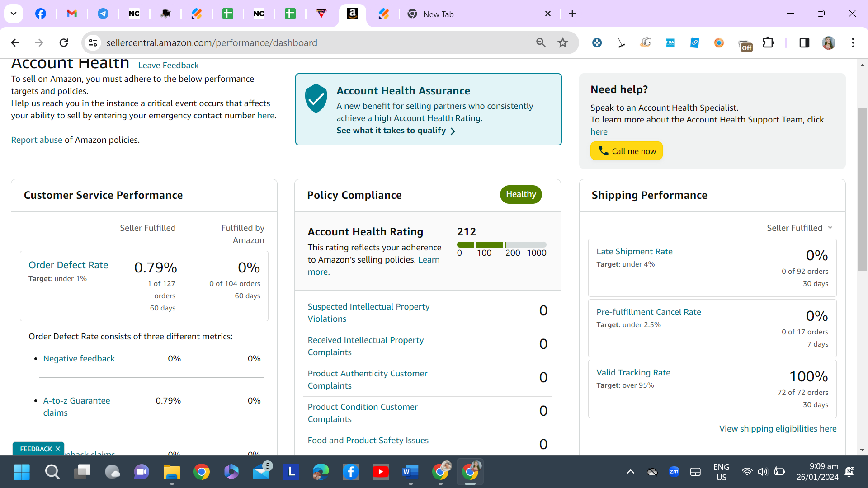This screenshot has height=488, width=868.
Task: Open File Explorer from the taskbar
Action: tap(172, 472)
